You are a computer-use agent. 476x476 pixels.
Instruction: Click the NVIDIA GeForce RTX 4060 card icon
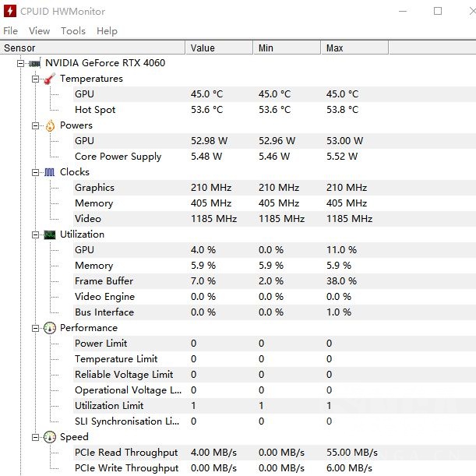tap(34, 63)
